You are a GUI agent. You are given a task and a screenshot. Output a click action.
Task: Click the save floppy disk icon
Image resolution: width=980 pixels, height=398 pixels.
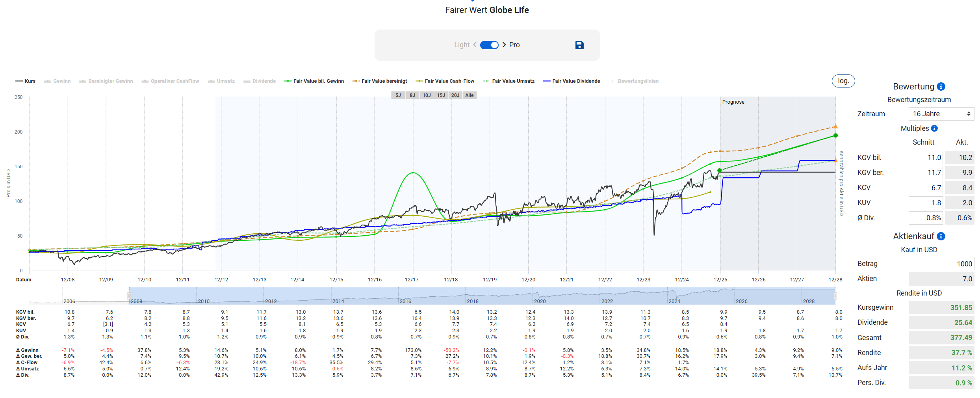[x=579, y=45]
